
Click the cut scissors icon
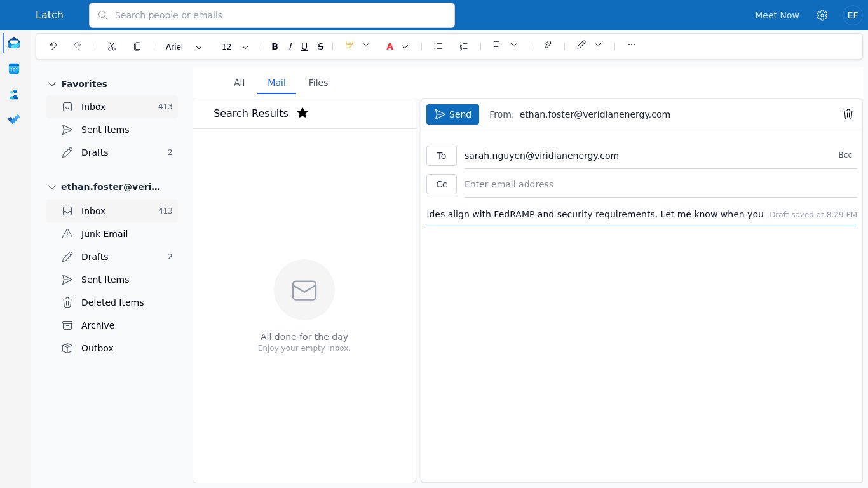click(x=112, y=46)
